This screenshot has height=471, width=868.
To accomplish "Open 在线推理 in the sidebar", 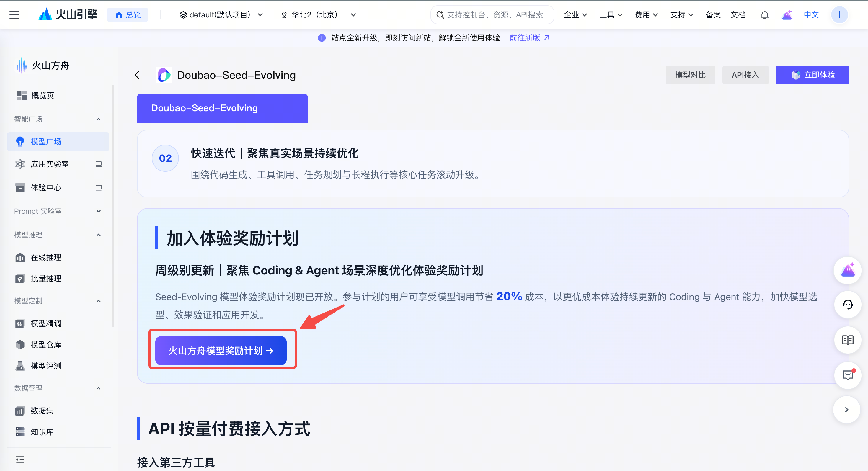I will pos(58,257).
